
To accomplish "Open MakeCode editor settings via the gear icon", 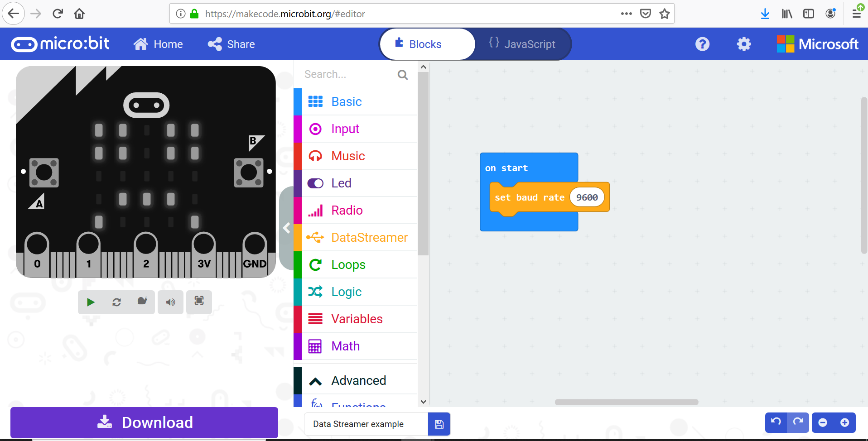I will [743, 44].
